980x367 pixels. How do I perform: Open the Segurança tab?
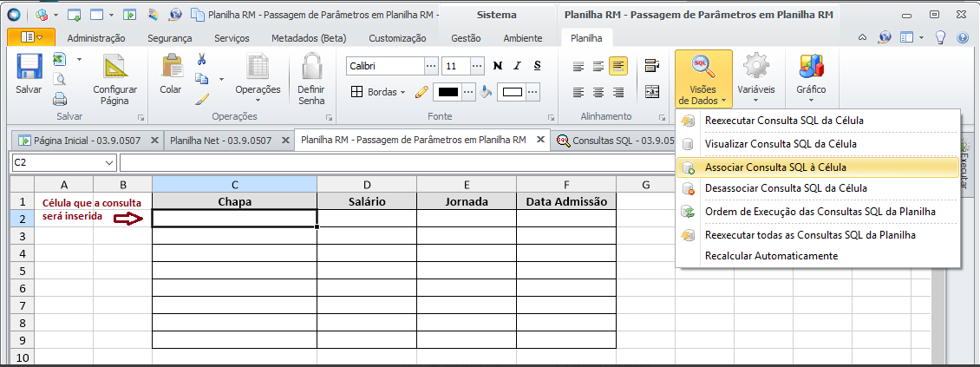pos(170,38)
